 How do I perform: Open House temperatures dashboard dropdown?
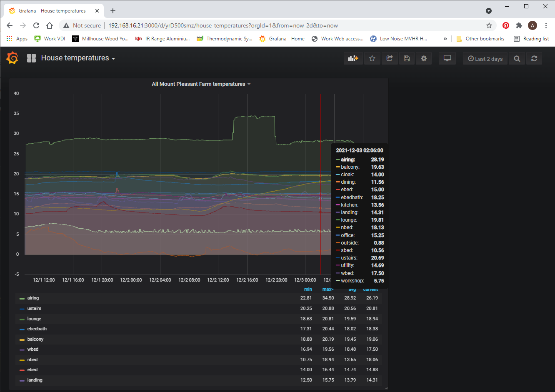pyautogui.click(x=77, y=58)
